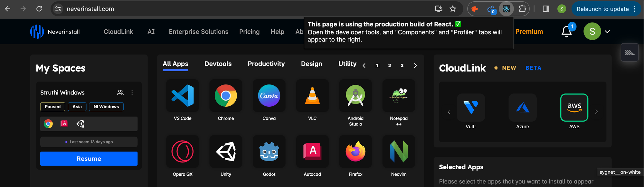Switch to the All Apps tab
The width and height of the screenshot is (644, 187).
click(175, 64)
